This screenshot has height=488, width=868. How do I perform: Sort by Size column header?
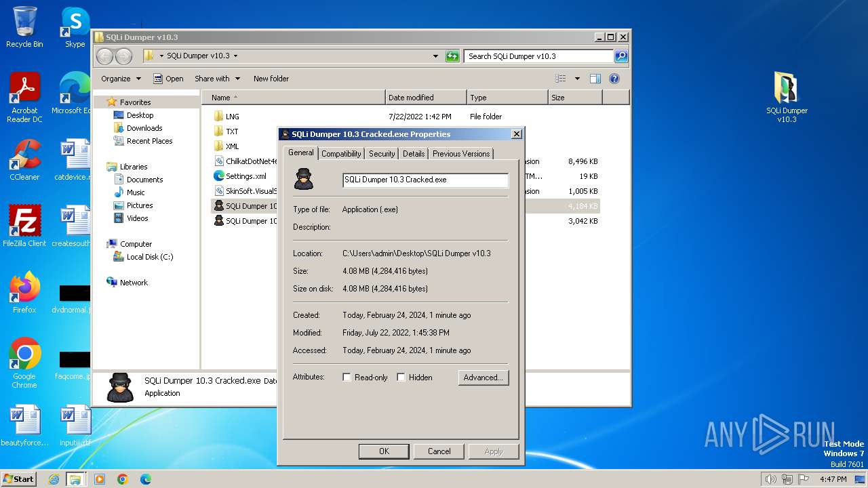tap(575, 98)
